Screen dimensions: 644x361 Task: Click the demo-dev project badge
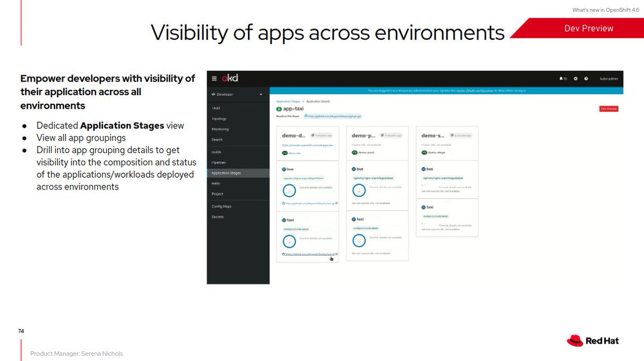pyautogui.click(x=292, y=153)
